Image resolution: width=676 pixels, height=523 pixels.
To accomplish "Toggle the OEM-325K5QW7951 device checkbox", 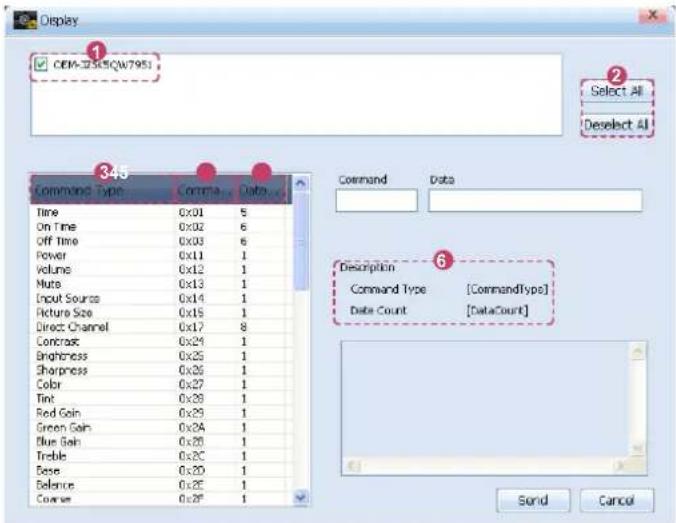I will point(41,65).
